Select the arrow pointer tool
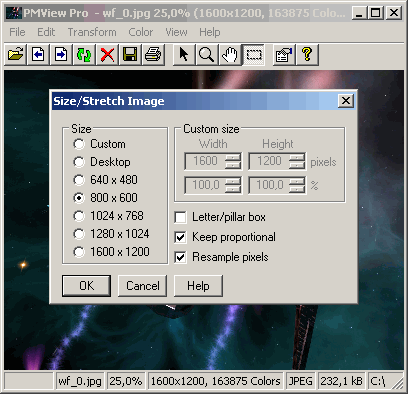 coord(184,54)
